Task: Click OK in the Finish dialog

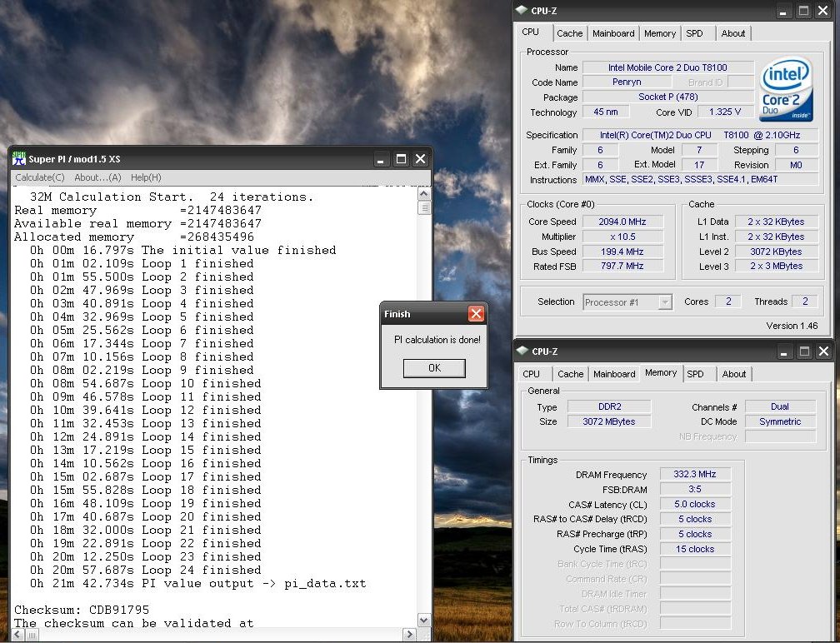Action: 434,368
